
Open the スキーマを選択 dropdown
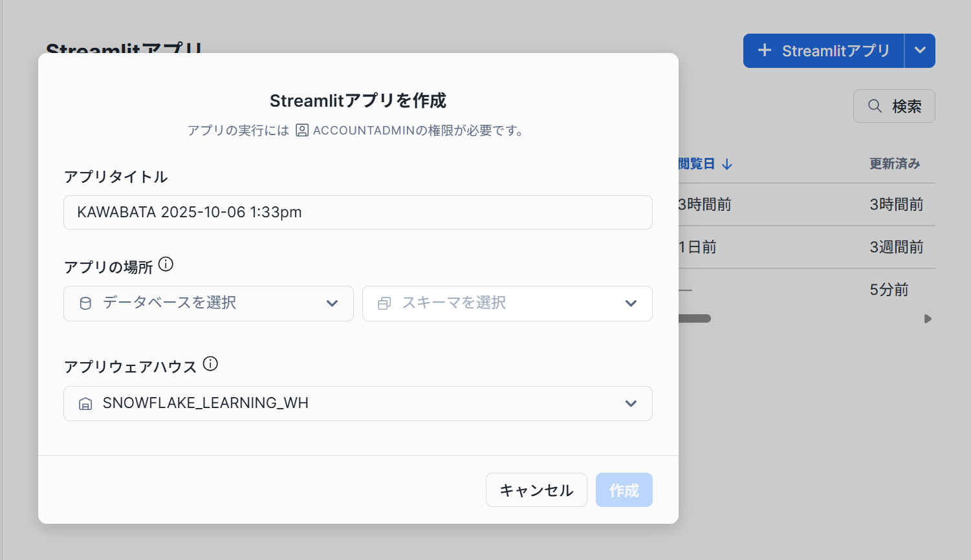pos(507,303)
